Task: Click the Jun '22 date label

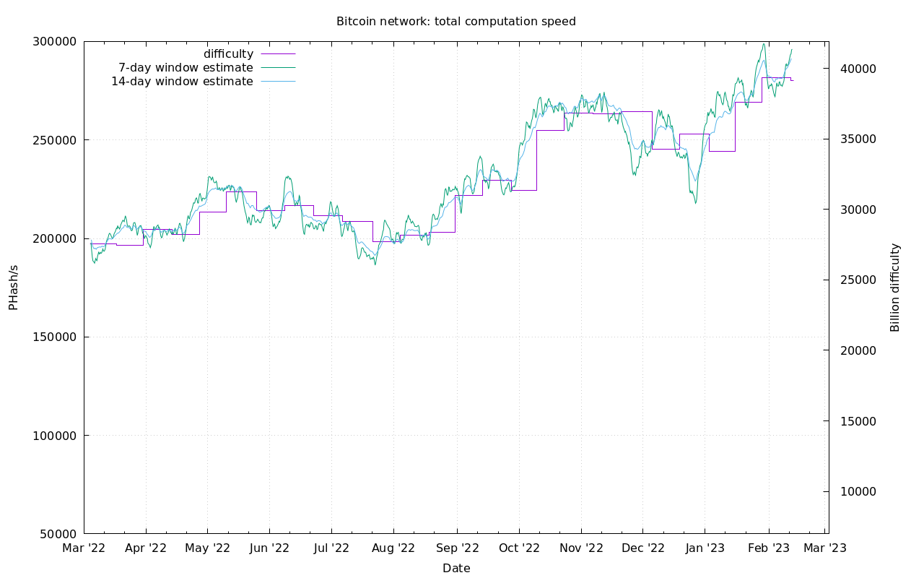Action: click(269, 548)
